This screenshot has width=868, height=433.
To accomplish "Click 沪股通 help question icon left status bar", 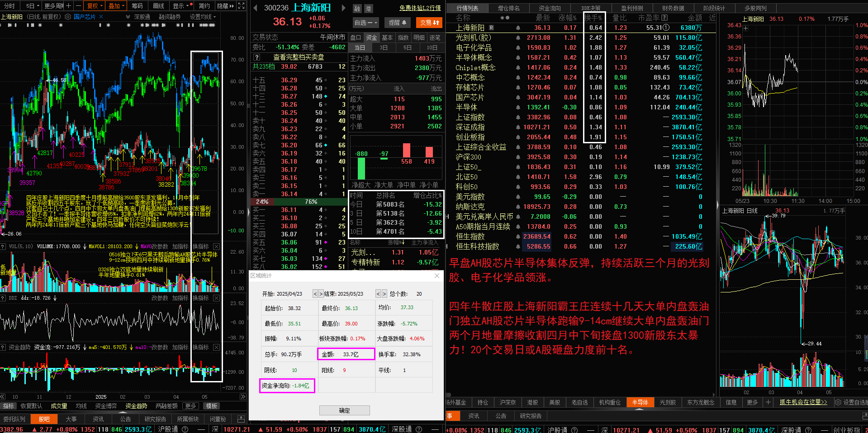I will tap(185, 429).
